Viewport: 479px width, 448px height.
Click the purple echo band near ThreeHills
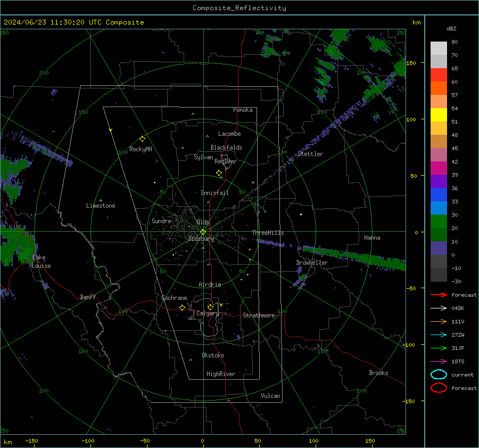pyautogui.click(x=271, y=243)
